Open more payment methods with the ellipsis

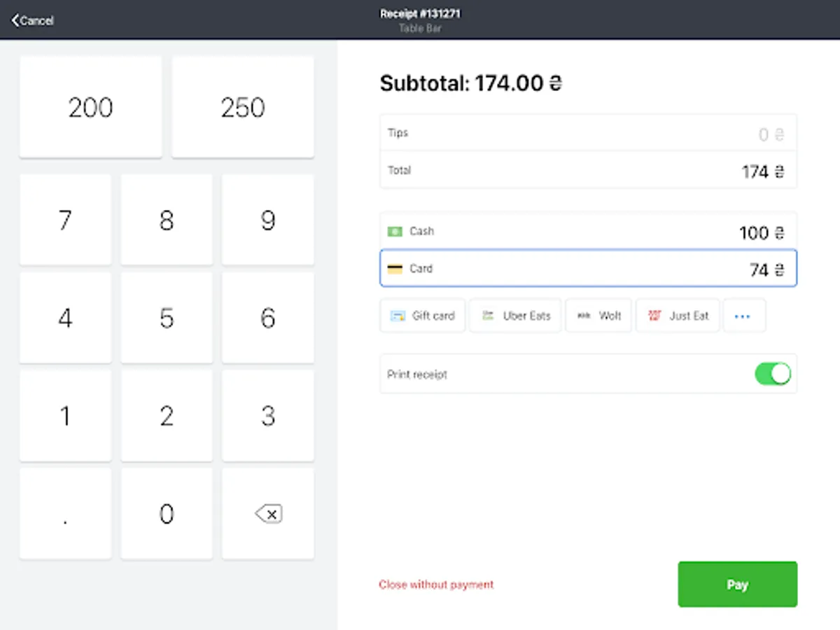[743, 316]
